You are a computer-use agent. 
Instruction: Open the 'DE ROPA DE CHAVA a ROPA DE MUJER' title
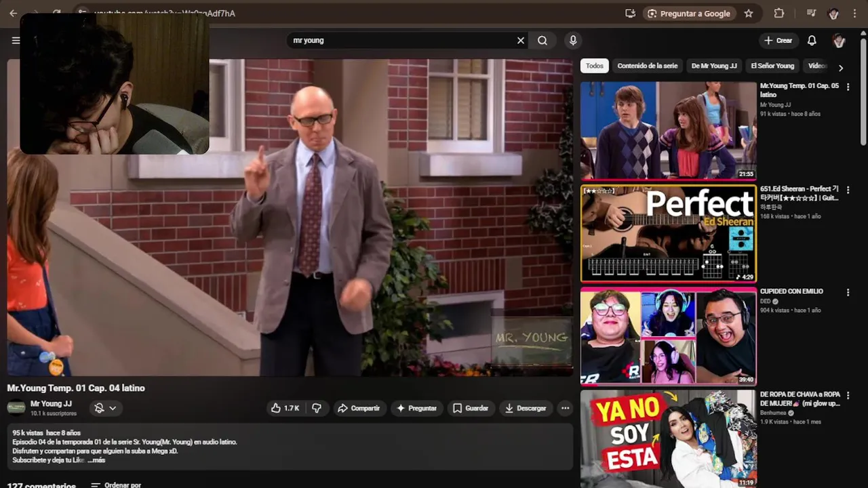[x=800, y=399]
